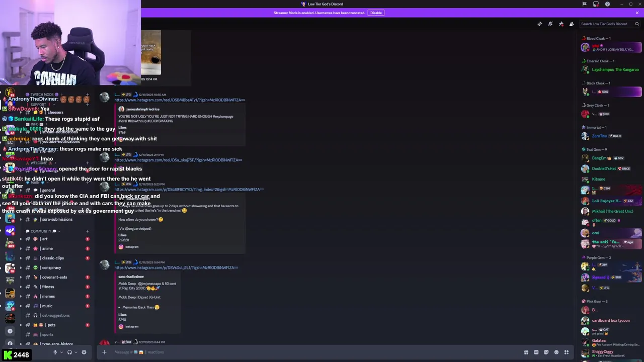Expand threads arrow beside memes channel
This screenshot has width=644, height=362.
pos(21,296)
